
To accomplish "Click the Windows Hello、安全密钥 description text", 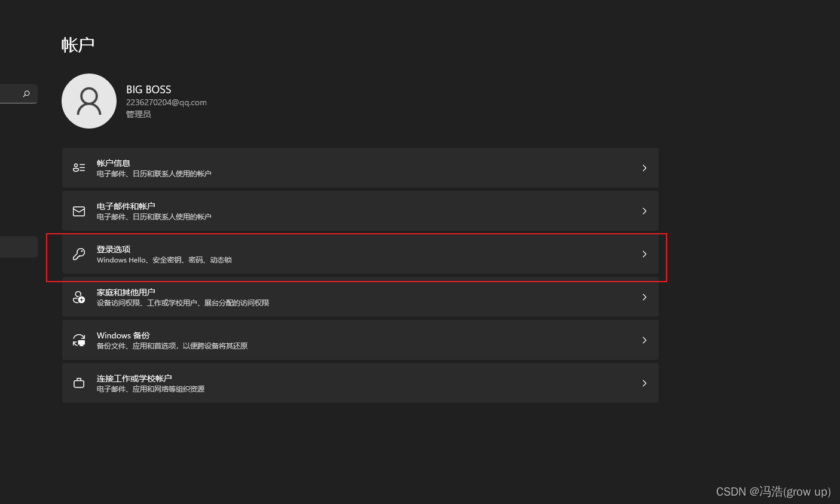I will 164,260.
